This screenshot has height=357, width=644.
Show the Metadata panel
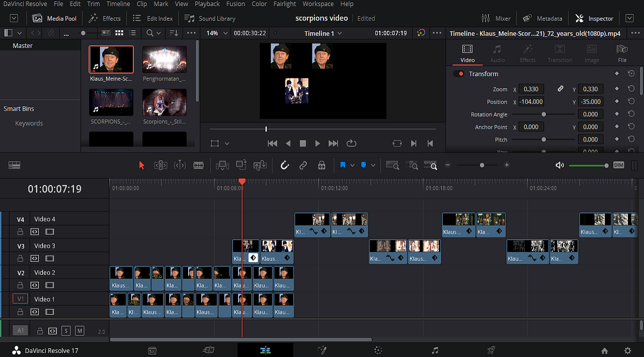pos(542,18)
